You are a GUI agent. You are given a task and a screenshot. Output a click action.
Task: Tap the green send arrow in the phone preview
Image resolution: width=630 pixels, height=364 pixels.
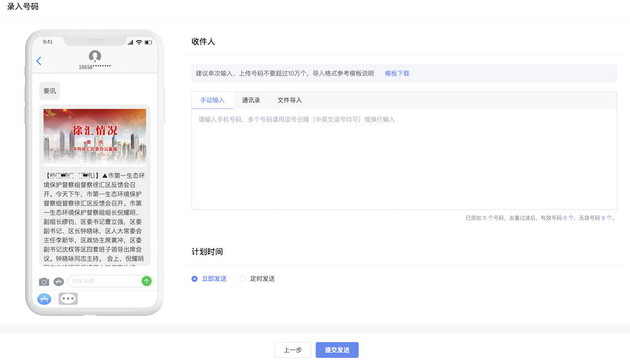(x=146, y=281)
